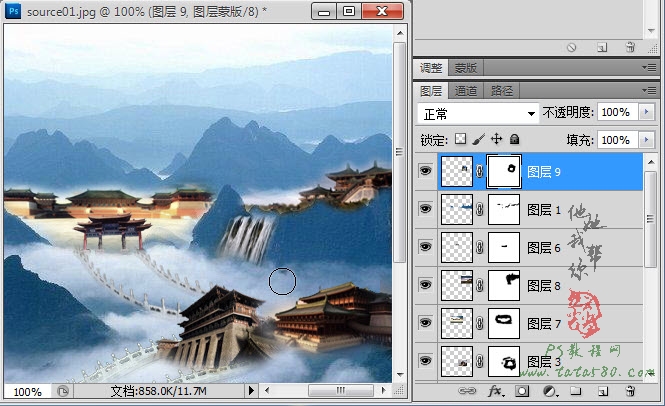The height and width of the screenshot is (406, 665).
Task: Hide 图层 1 with its eye icon
Action: click(x=425, y=209)
